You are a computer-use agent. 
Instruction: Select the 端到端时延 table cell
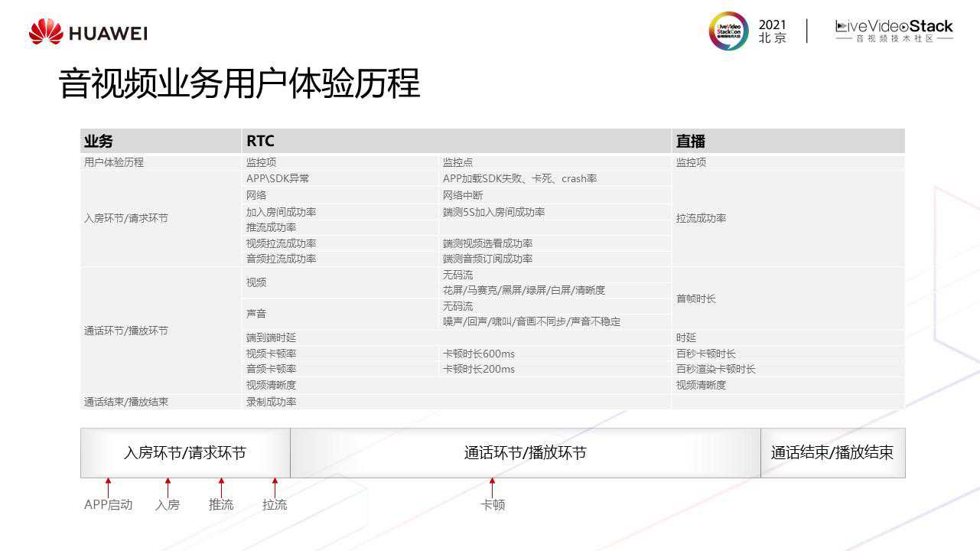coord(271,337)
